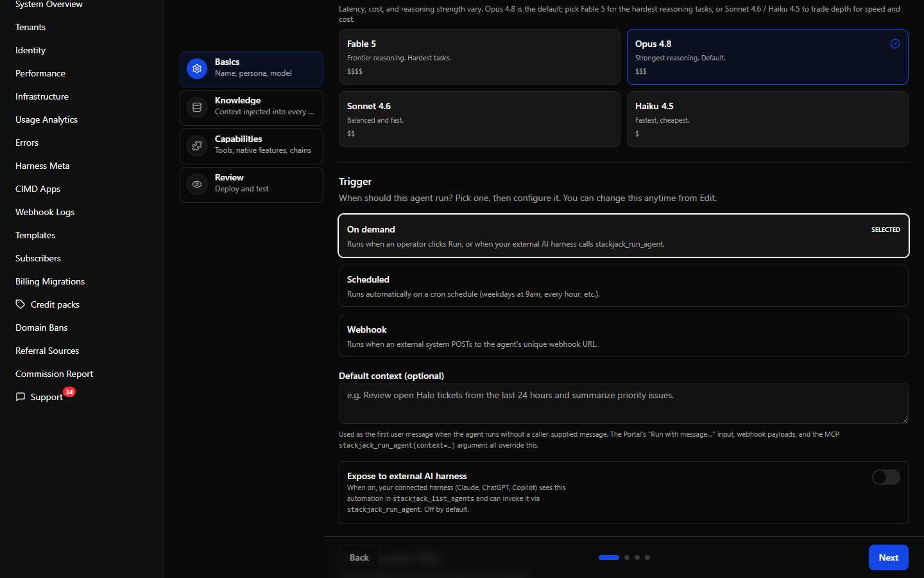Choose the Sonnet 4.6 model
The width and height of the screenshot is (924, 578).
(x=479, y=119)
